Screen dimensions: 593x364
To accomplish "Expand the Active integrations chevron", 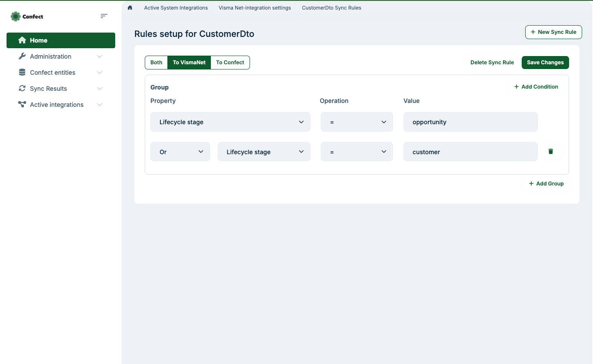I will click(x=100, y=105).
